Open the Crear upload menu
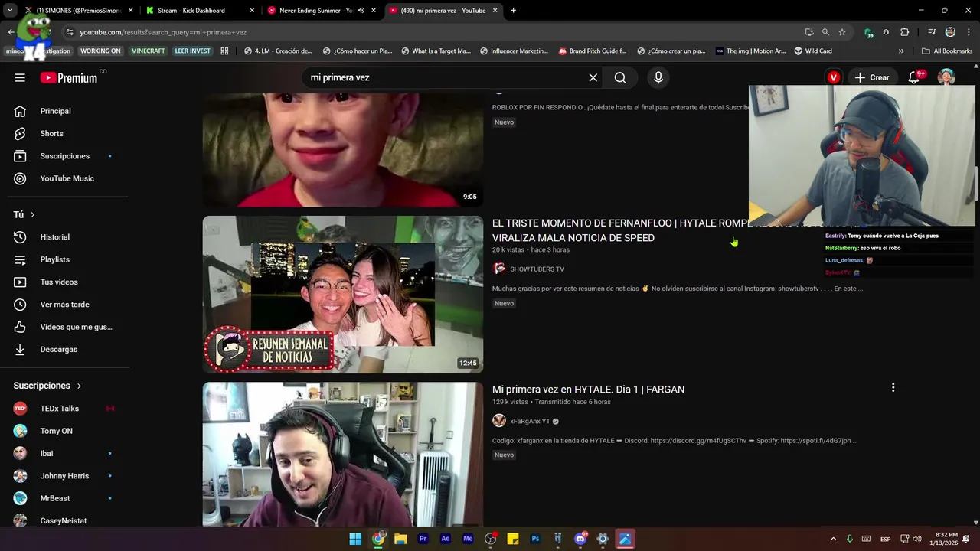Image resolution: width=980 pixels, height=551 pixels. pos(872,77)
